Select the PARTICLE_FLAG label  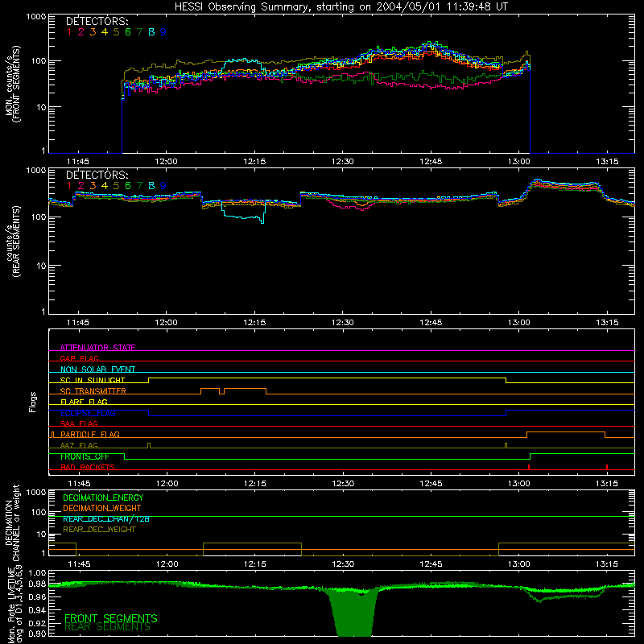(90, 434)
